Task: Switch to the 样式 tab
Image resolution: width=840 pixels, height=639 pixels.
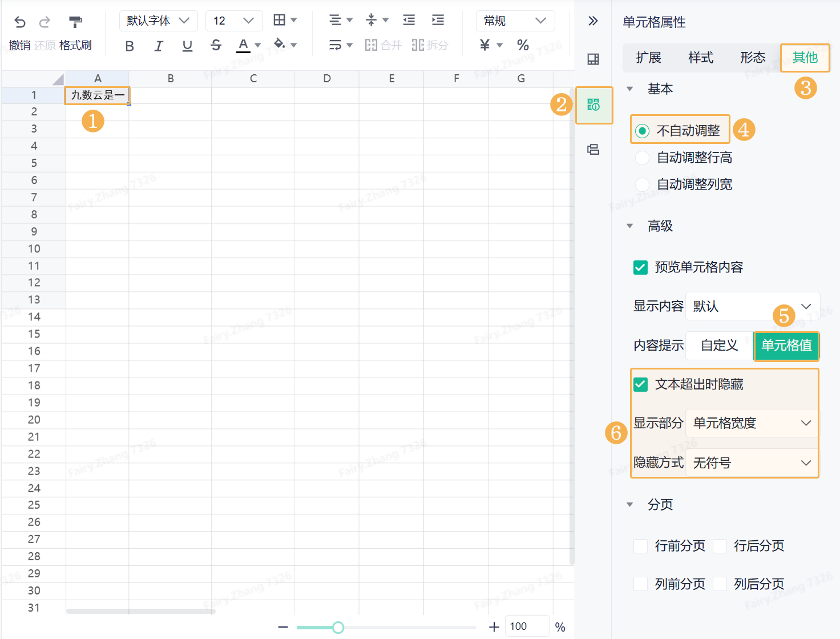Action: pyautogui.click(x=701, y=57)
